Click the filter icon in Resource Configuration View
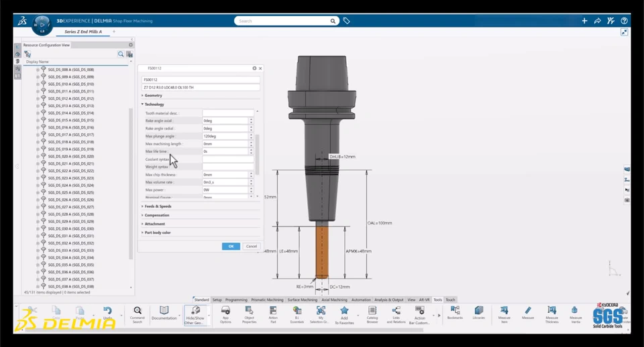 (x=28, y=54)
